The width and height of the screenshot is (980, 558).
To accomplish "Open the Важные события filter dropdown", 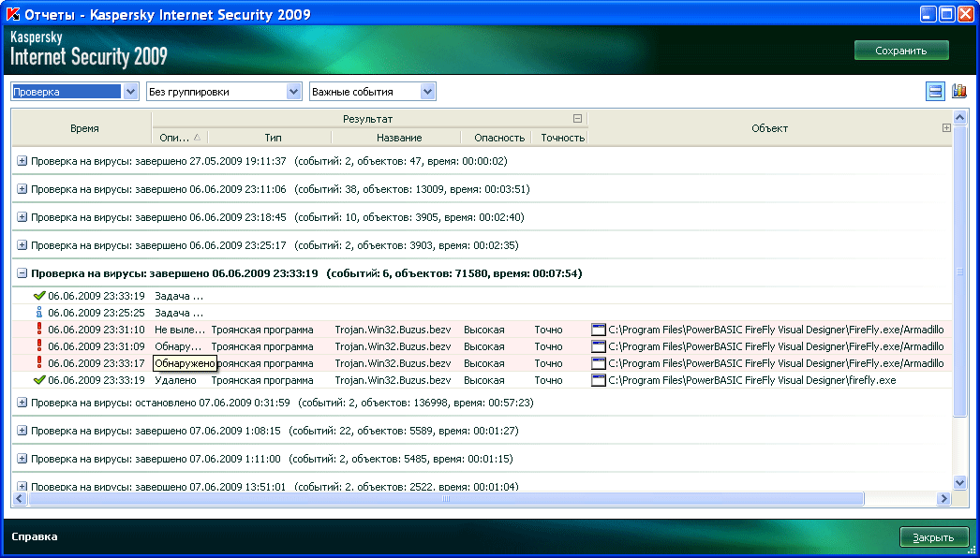I will click(x=427, y=92).
